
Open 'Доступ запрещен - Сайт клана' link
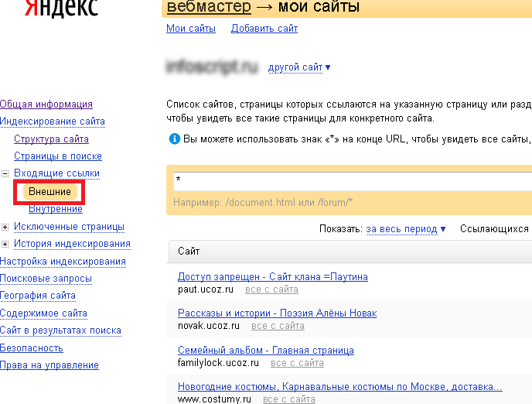(273, 277)
